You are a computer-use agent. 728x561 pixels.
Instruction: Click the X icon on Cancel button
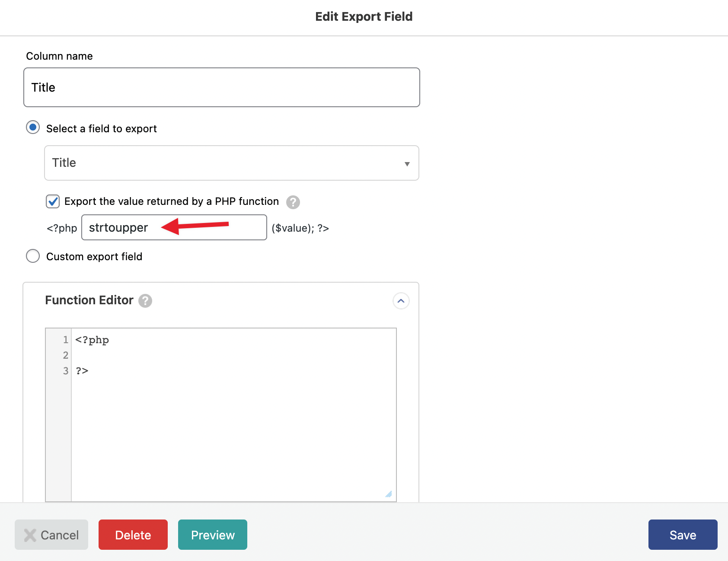(30, 535)
